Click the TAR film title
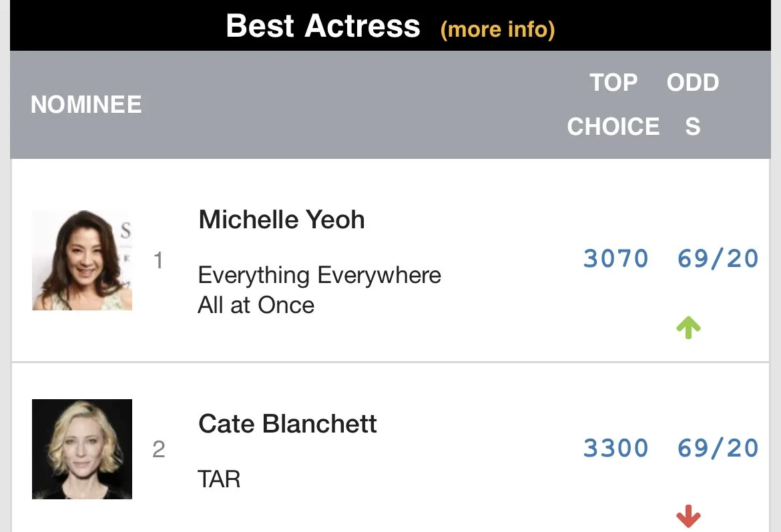The height and width of the screenshot is (532, 781). point(219,479)
